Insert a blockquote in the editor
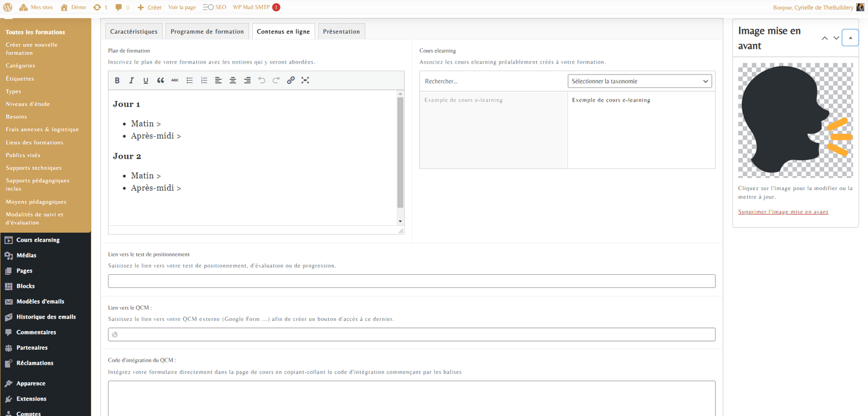The image size is (868, 416). [x=161, y=80]
